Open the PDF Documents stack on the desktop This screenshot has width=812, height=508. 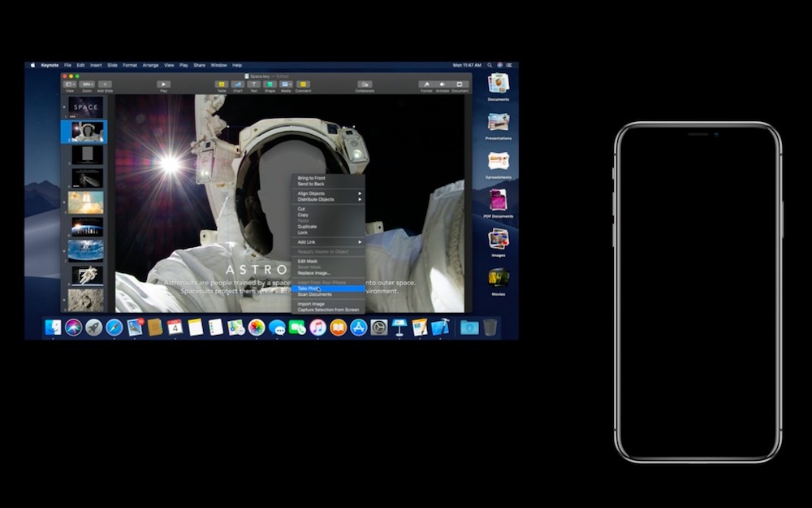tap(499, 204)
